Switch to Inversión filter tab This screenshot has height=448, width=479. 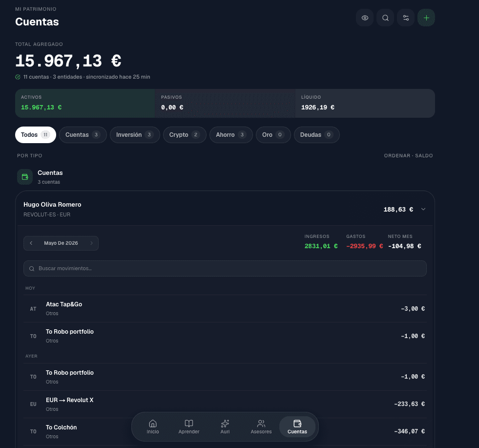pyautogui.click(x=135, y=135)
